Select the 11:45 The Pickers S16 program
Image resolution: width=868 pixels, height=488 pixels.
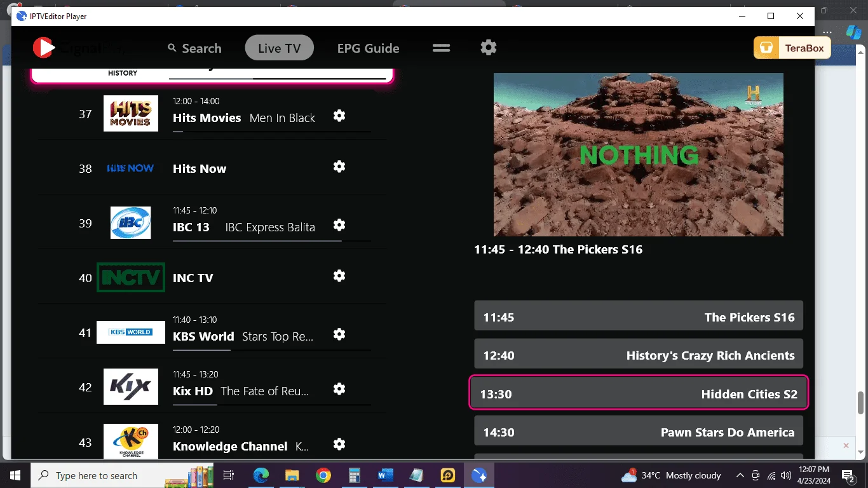pos(639,317)
